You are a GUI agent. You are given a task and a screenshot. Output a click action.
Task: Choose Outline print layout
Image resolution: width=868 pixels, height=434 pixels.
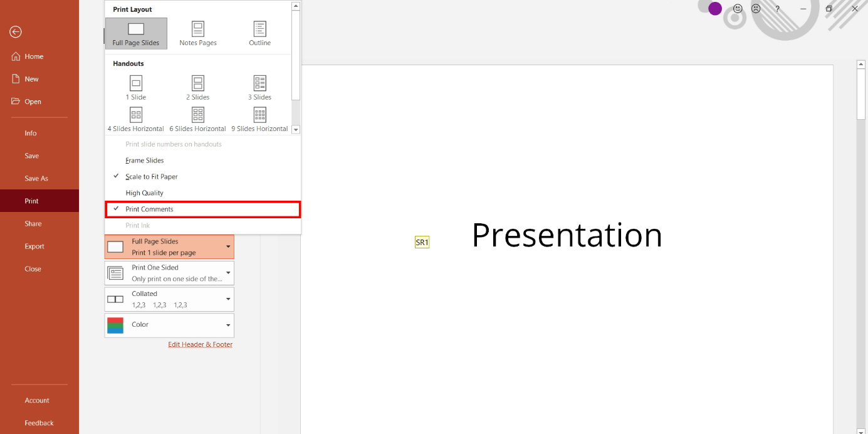click(259, 33)
